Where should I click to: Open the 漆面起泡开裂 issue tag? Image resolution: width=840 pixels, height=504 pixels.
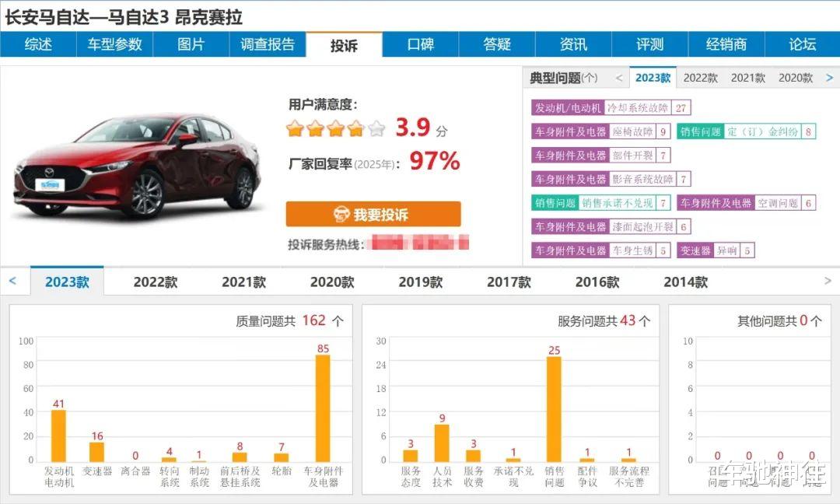point(611,226)
